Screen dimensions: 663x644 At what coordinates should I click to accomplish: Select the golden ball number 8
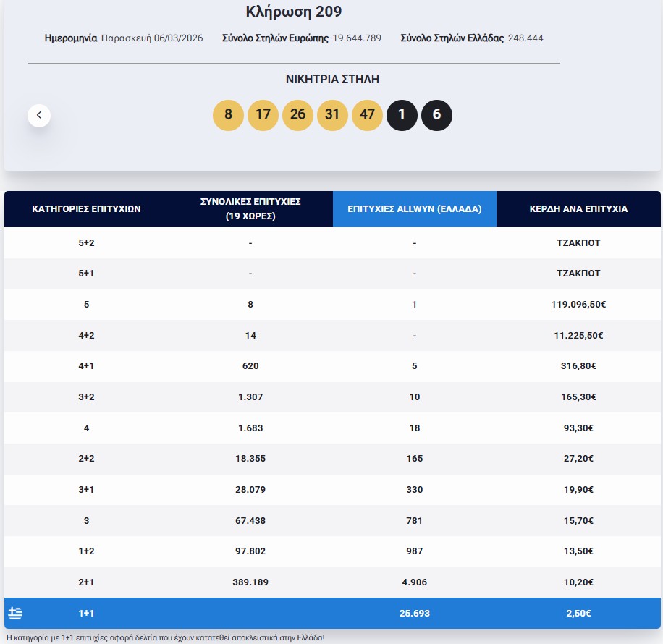(228, 115)
